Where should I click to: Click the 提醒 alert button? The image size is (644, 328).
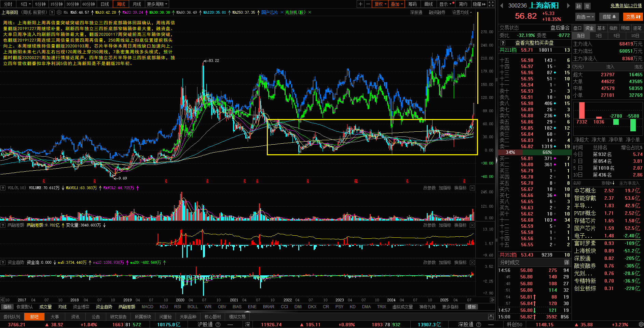click(609, 17)
